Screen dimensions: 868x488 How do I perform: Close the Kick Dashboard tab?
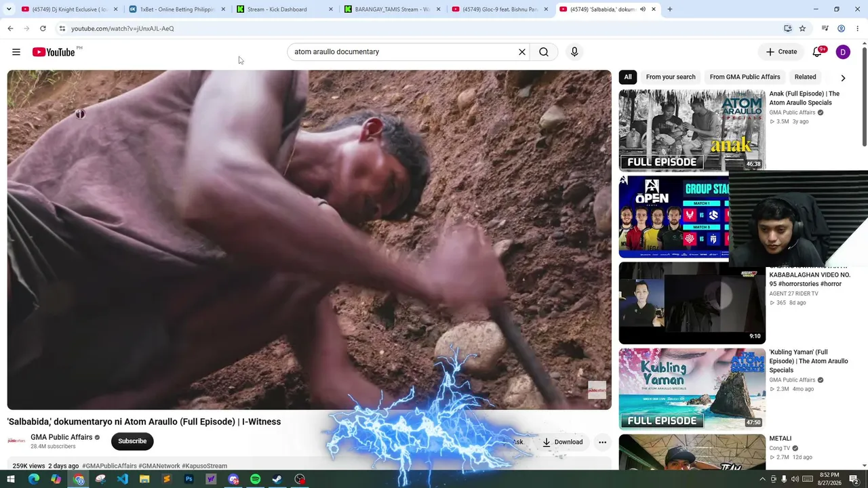pos(331,9)
